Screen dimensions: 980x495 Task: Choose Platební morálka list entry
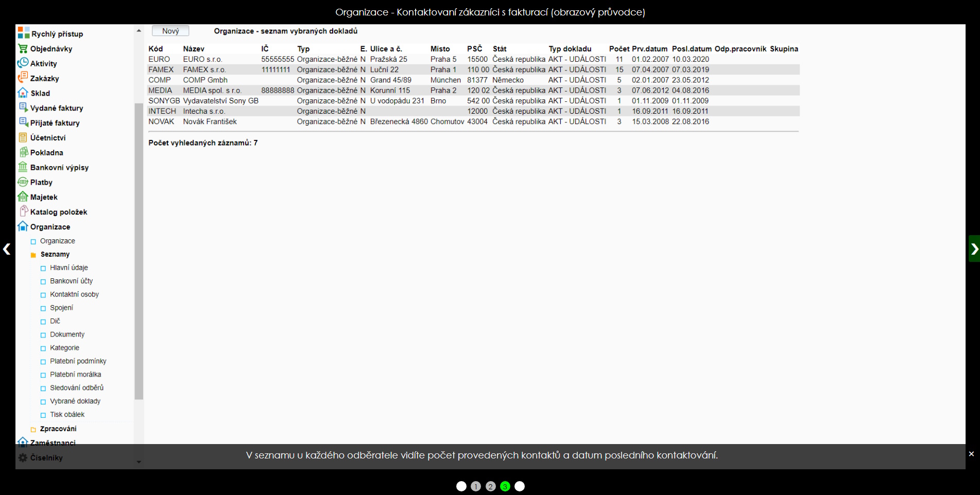(75, 375)
